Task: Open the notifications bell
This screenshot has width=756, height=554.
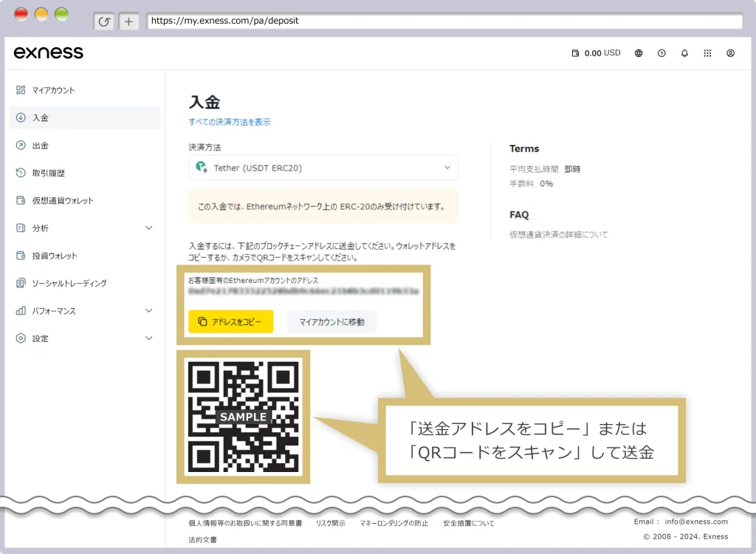Action: pyautogui.click(x=684, y=53)
